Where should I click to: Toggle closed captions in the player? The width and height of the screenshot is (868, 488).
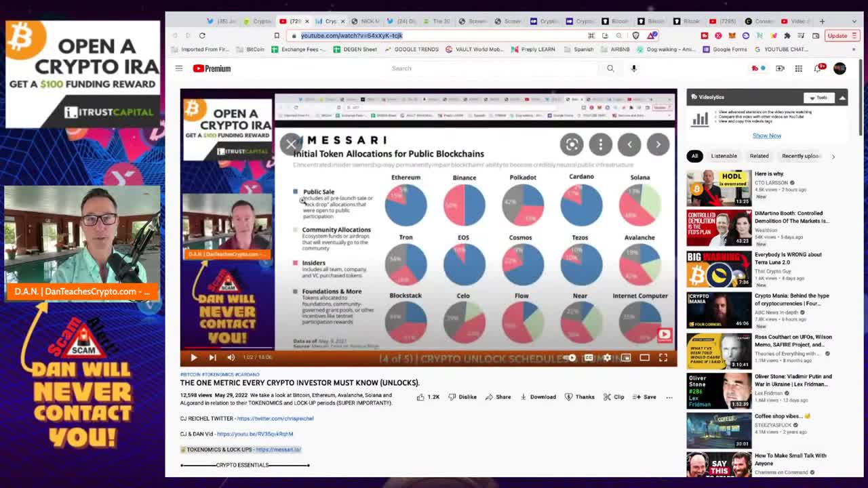[x=589, y=358]
